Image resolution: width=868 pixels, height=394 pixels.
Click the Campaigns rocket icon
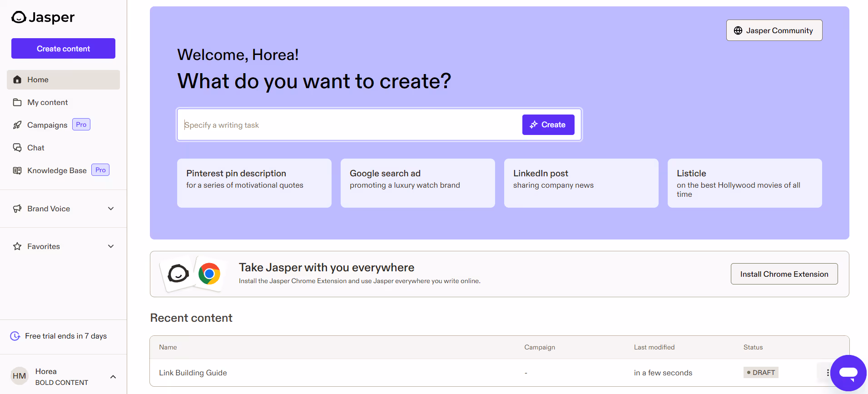point(17,125)
